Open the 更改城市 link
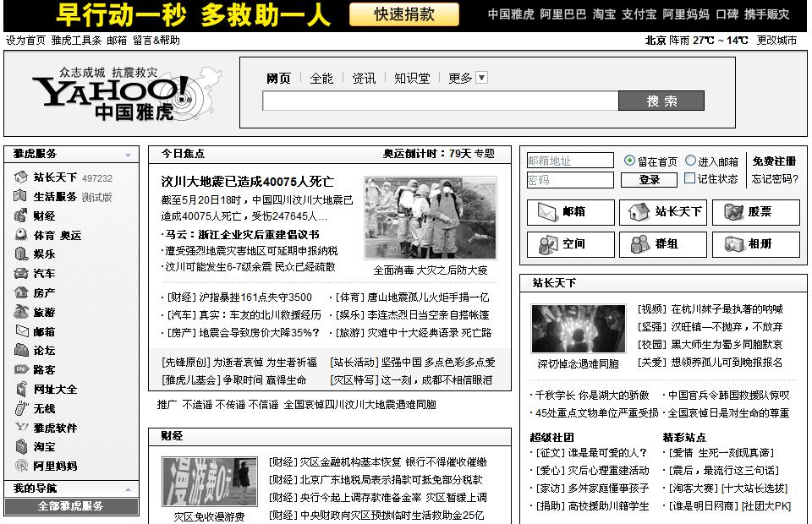Viewport: 812px width, 524px height. pyautogui.click(x=776, y=41)
